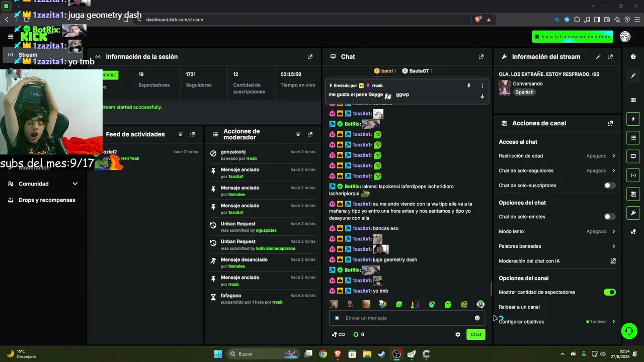Collapse the pinned message with down arrow
The image size is (644, 362).
(482, 96)
